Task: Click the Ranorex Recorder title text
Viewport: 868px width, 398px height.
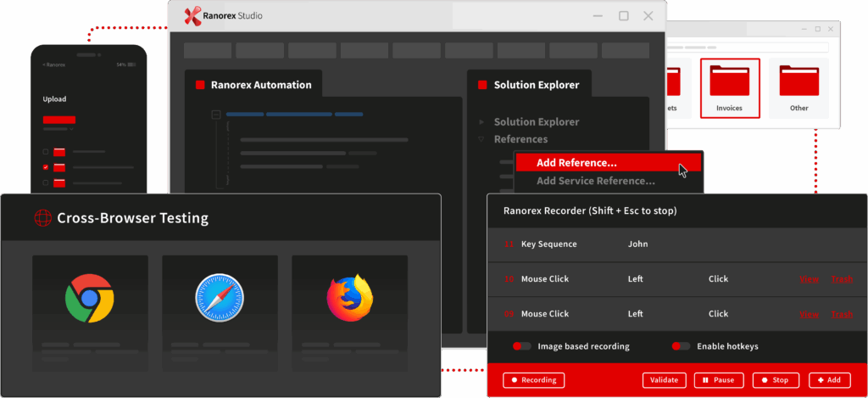Action: pyautogui.click(x=590, y=210)
